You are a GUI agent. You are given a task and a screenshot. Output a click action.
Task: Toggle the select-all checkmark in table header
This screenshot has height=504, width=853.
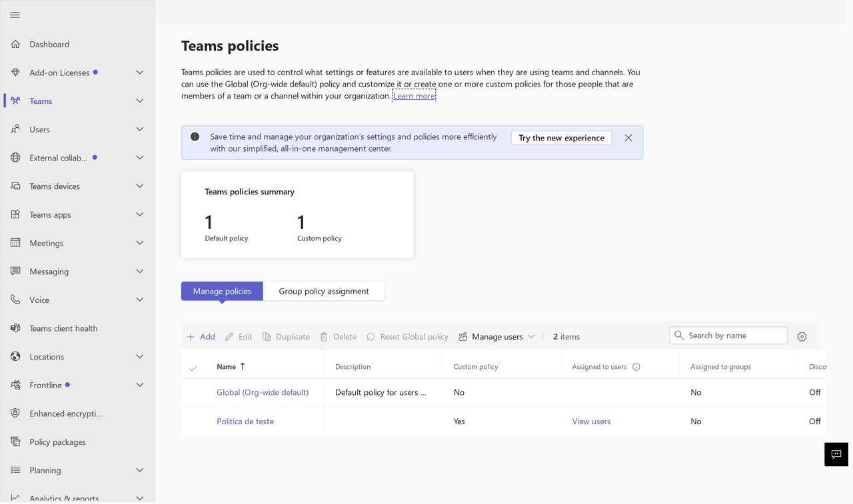coord(193,368)
